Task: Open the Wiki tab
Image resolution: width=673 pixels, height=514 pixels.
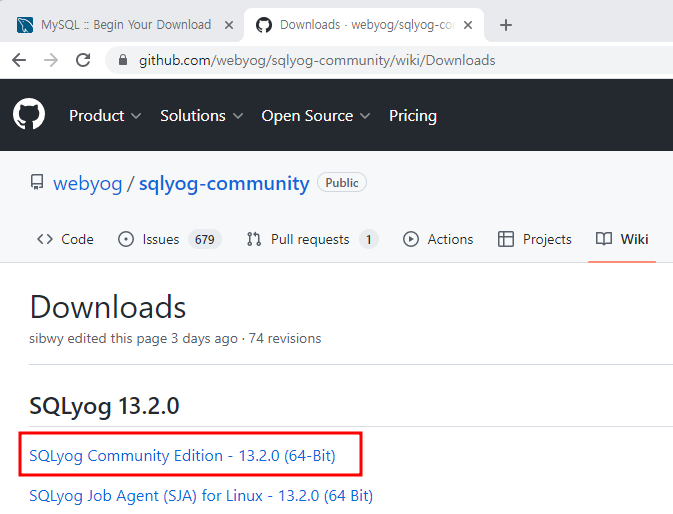Action: pos(622,239)
